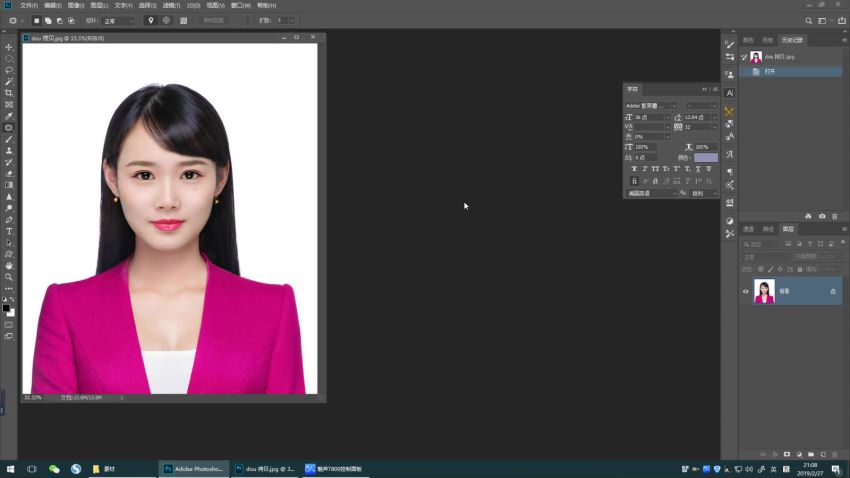Switch to the Layers tab

788,229
